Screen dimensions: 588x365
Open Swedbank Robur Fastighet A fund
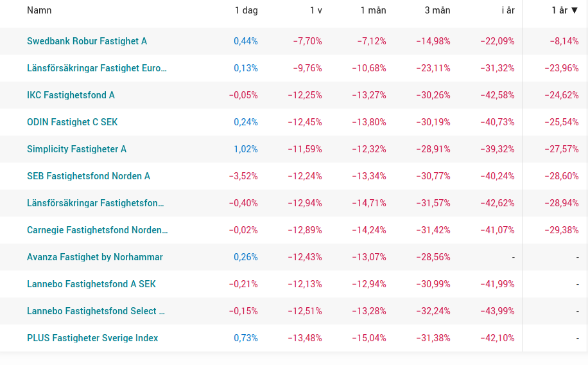[x=87, y=41]
